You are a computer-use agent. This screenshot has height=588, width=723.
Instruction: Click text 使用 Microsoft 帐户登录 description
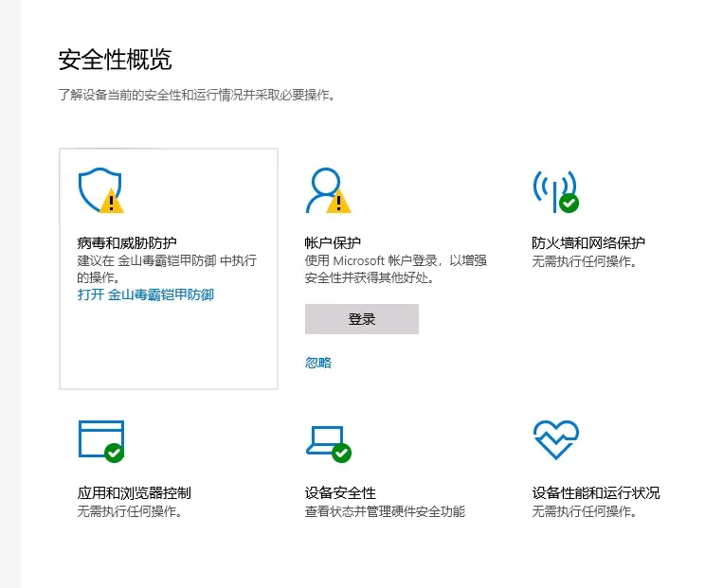(396, 269)
